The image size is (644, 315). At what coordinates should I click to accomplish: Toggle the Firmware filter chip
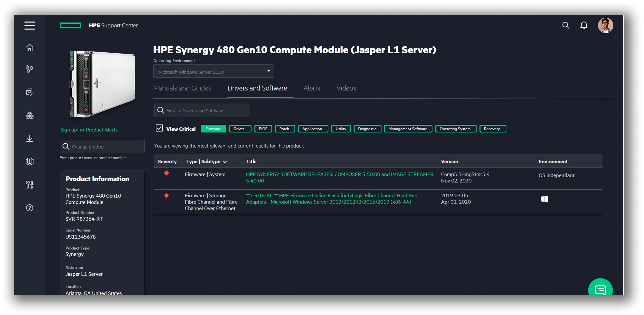[213, 129]
